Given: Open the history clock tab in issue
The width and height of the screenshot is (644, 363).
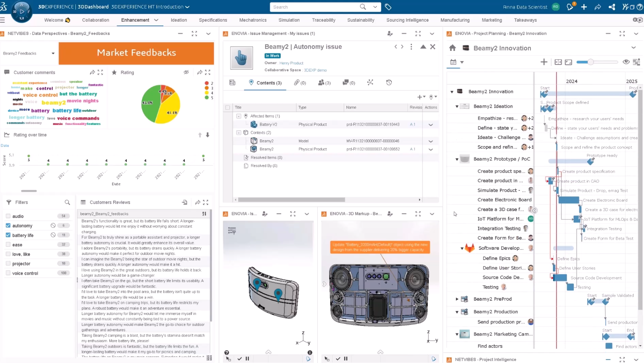Looking at the screenshot, I should click(389, 83).
